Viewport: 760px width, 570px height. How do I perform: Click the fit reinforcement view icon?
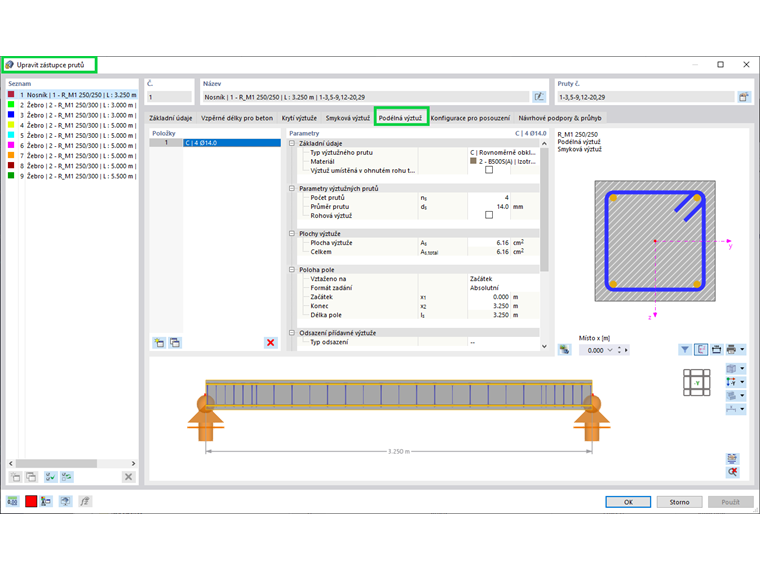[732, 458]
